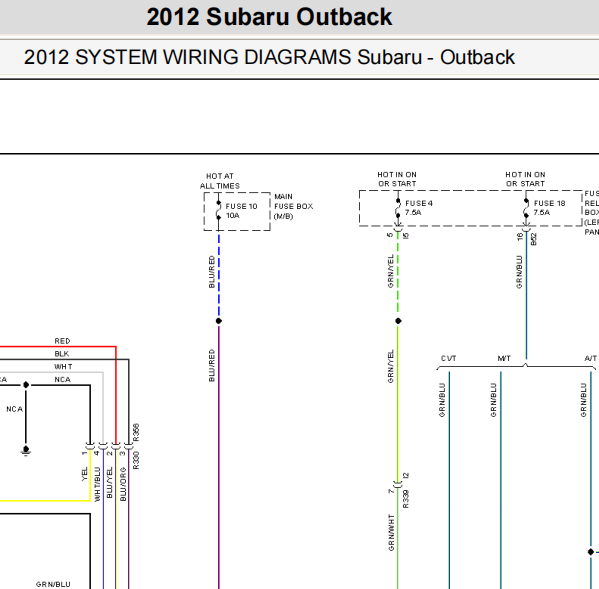This screenshot has width=599, height=589.
Task: Click the GRN/BLU label at the bottom left
Action: point(53,584)
